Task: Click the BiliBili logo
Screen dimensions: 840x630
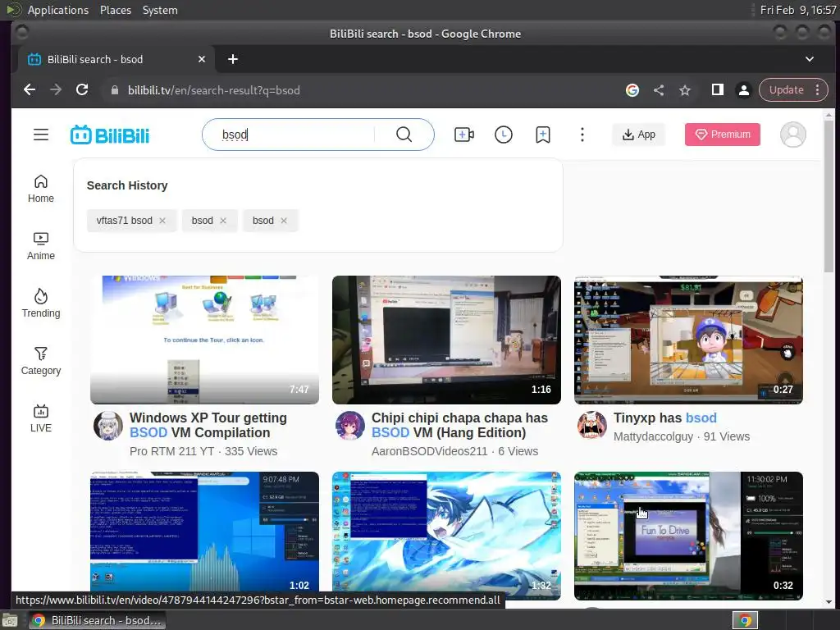Action: pyautogui.click(x=110, y=135)
